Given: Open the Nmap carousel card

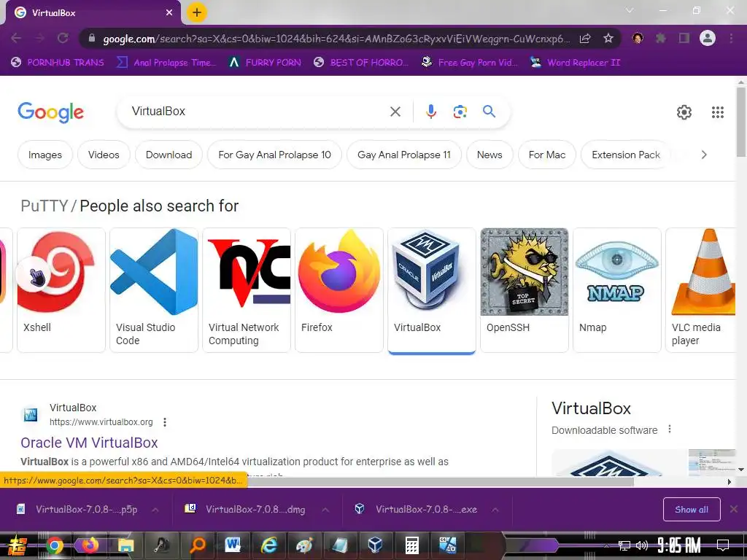Looking at the screenshot, I should coord(617,290).
